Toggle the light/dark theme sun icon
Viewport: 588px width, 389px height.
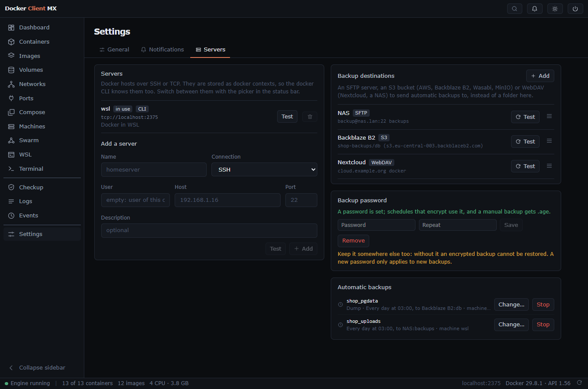[x=555, y=9]
